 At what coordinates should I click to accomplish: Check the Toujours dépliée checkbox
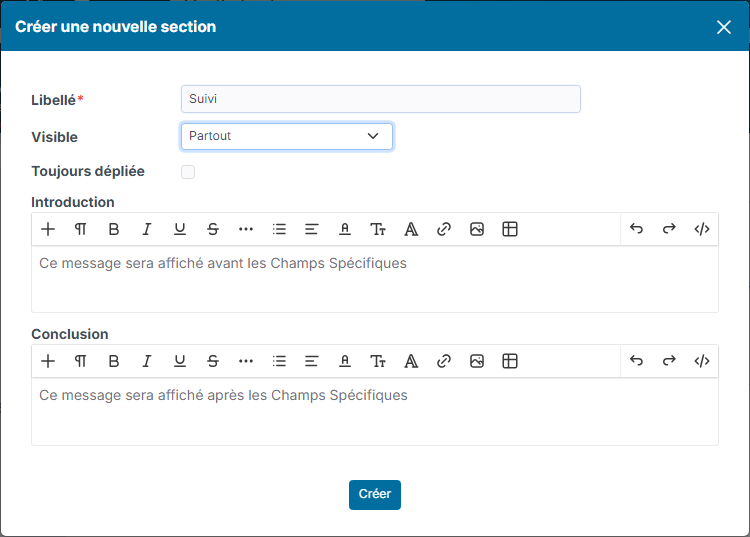(188, 172)
